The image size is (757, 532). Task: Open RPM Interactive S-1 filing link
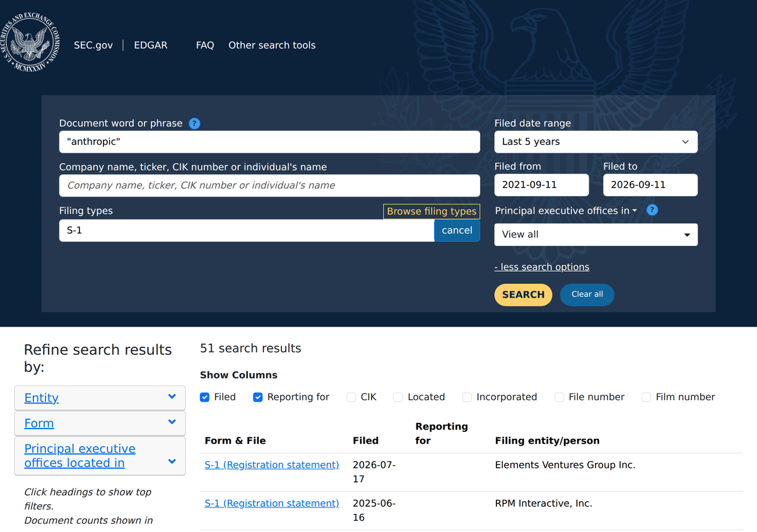coord(272,504)
